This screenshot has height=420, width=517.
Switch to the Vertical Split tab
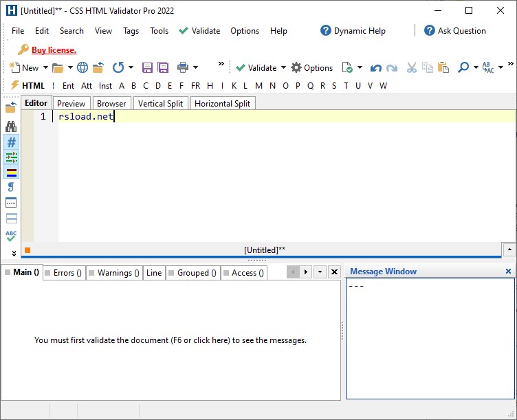[161, 104]
